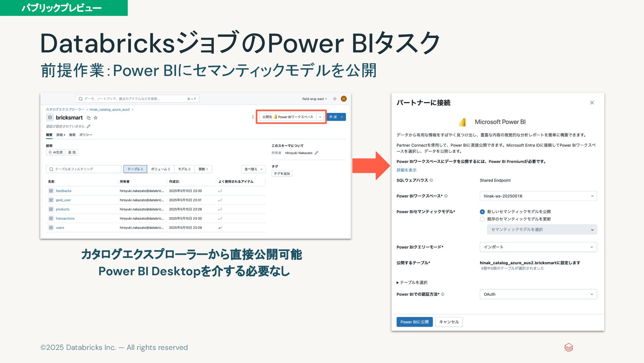Viewport: 644px width, 363px height.
Task: Switch to the ポリシー tab
Action: pyautogui.click(x=86, y=135)
